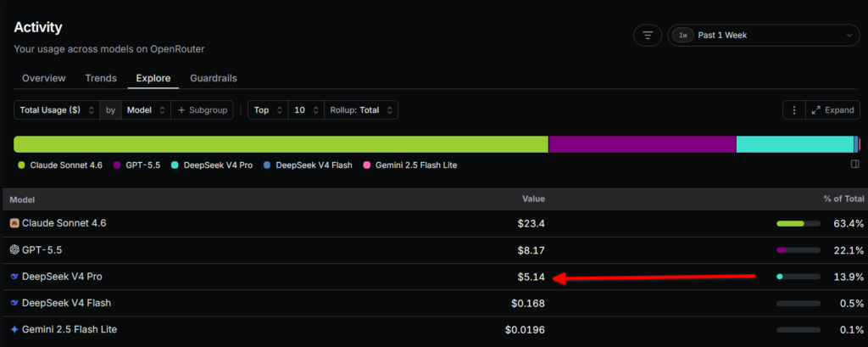Click the Activity page heading
The width and height of the screenshot is (868, 347).
coord(38,27)
